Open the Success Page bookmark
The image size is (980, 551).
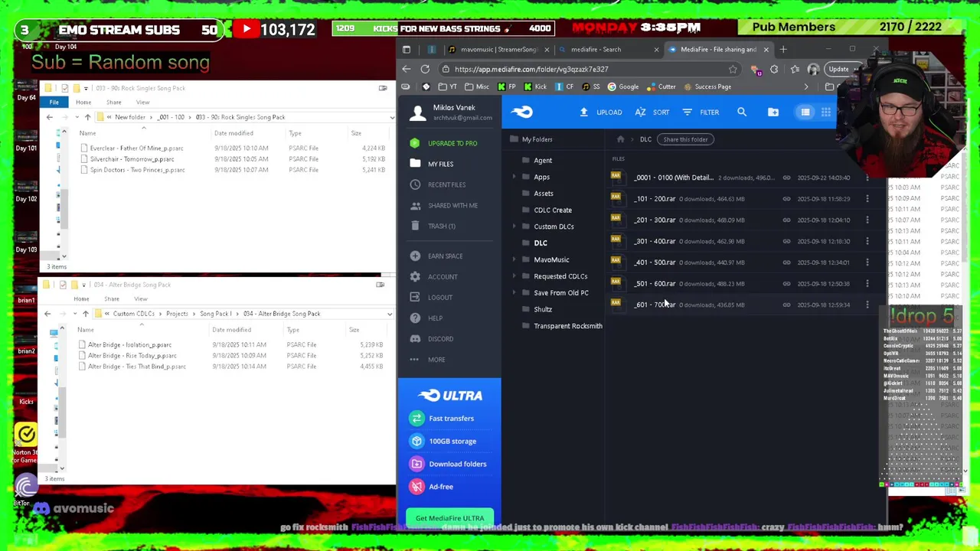pyautogui.click(x=707, y=86)
